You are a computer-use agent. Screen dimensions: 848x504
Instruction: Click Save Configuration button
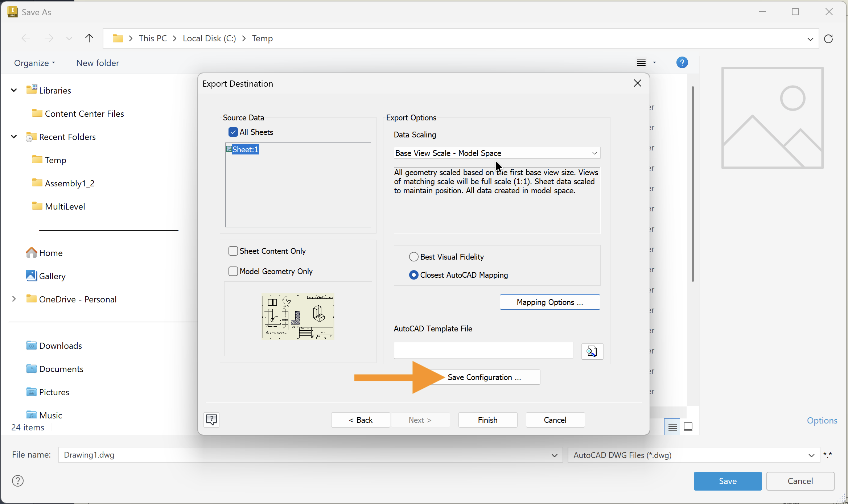pyautogui.click(x=484, y=377)
